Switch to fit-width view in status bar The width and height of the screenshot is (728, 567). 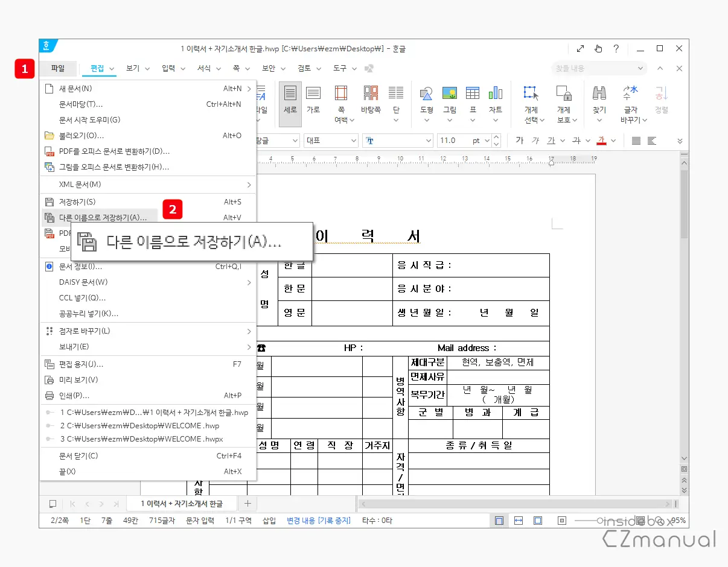(x=519, y=521)
